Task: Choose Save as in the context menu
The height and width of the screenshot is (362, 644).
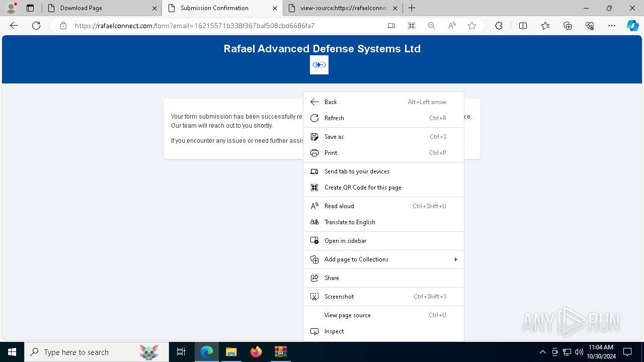Action: (383, 137)
